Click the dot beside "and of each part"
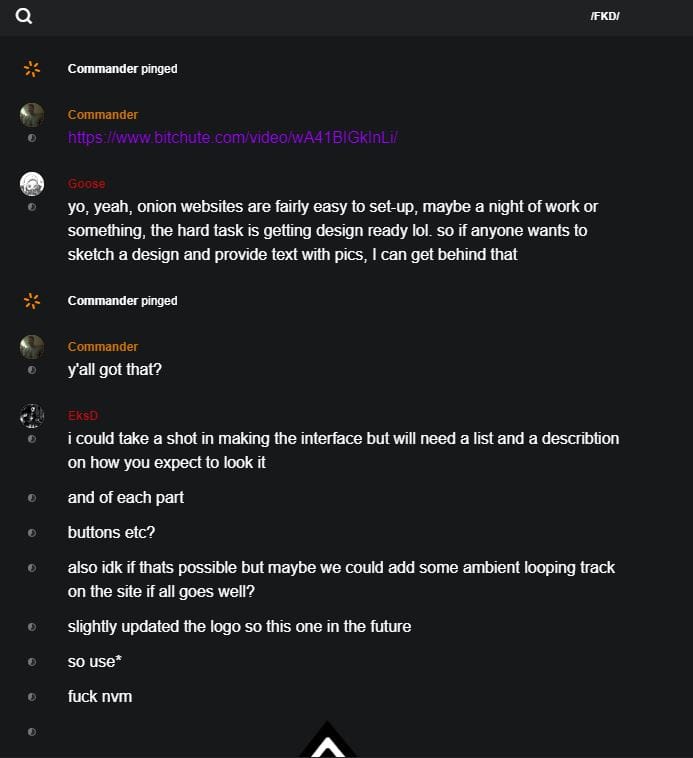 pos(32,498)
